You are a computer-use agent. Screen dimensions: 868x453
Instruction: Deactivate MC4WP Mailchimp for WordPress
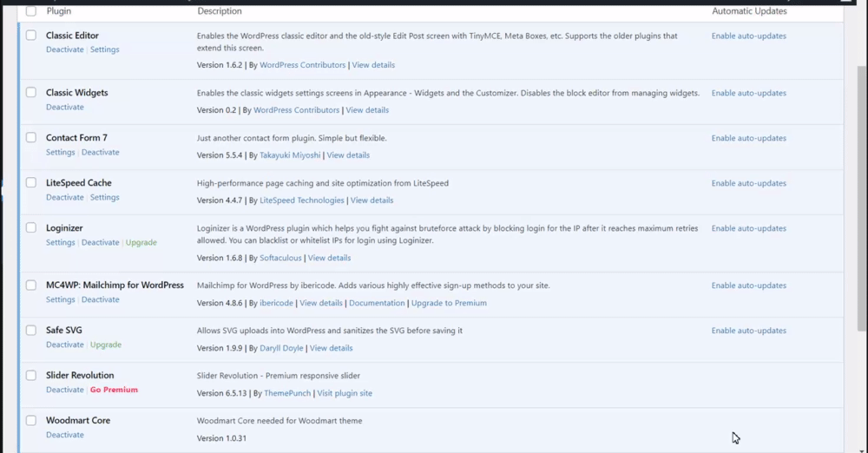[x=100, y=299]
